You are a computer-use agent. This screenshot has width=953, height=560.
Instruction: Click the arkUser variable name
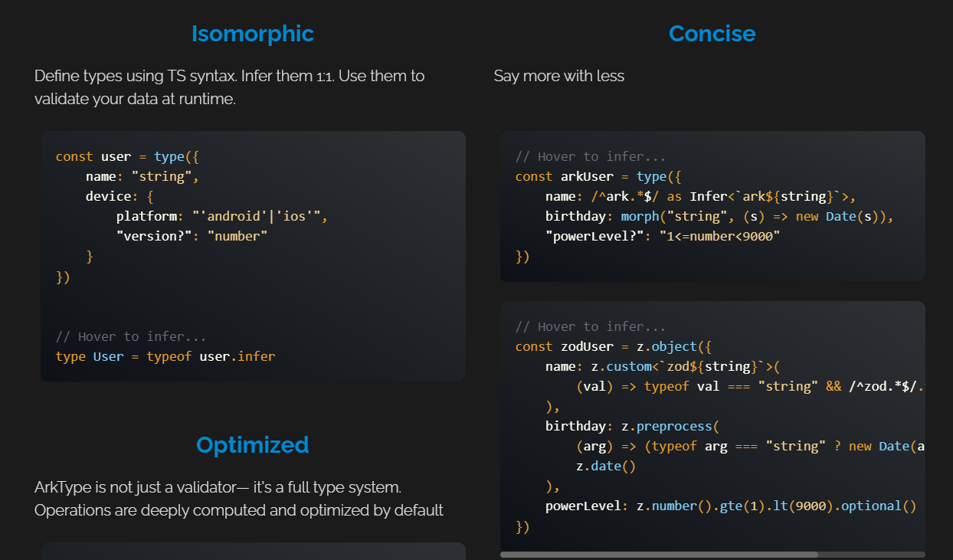(587, 176)
